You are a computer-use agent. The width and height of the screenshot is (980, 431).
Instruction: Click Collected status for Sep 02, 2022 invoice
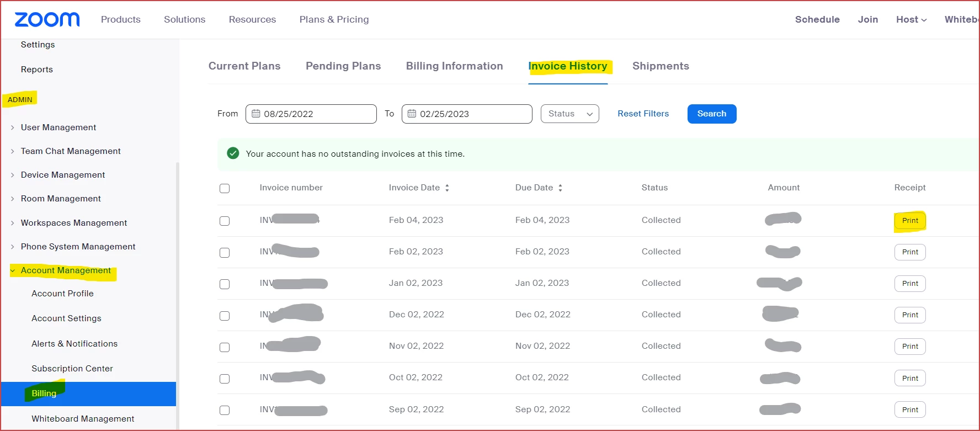click(x=661, y=409)
